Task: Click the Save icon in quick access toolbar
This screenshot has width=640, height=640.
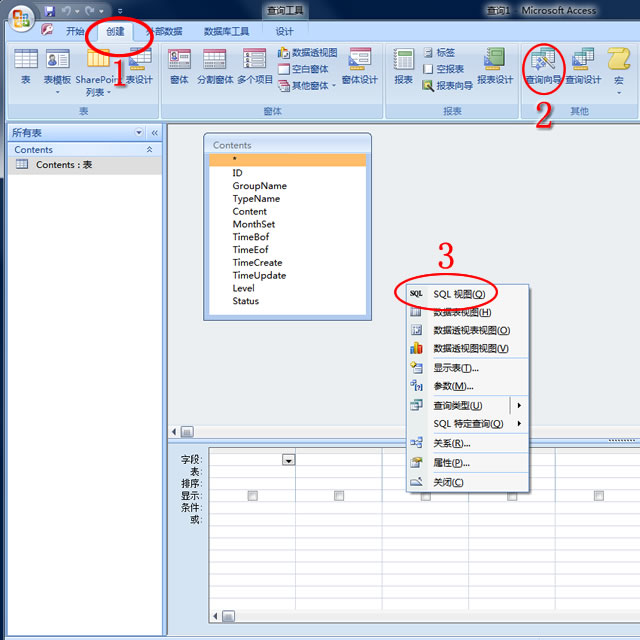Action: point(49,11)
